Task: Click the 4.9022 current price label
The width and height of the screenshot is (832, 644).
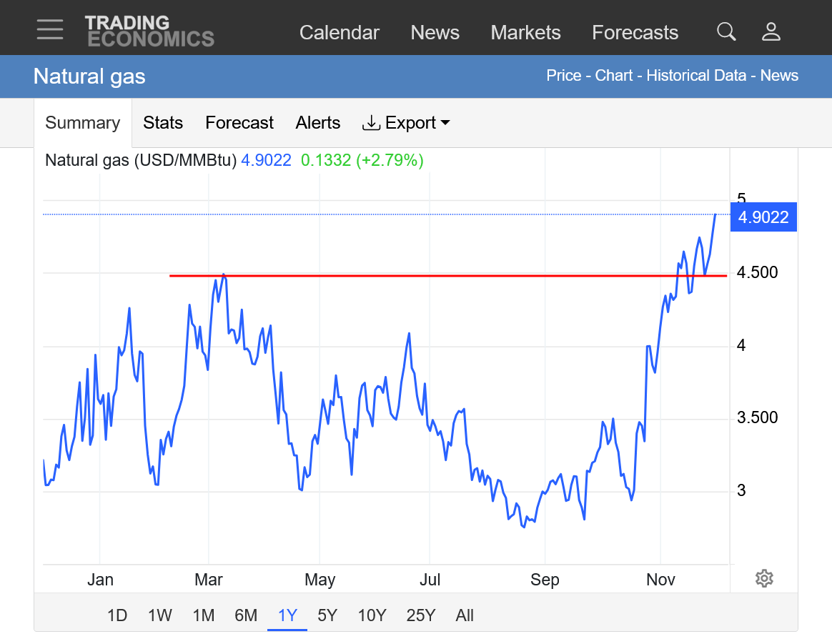Action: tap(763, 217)
